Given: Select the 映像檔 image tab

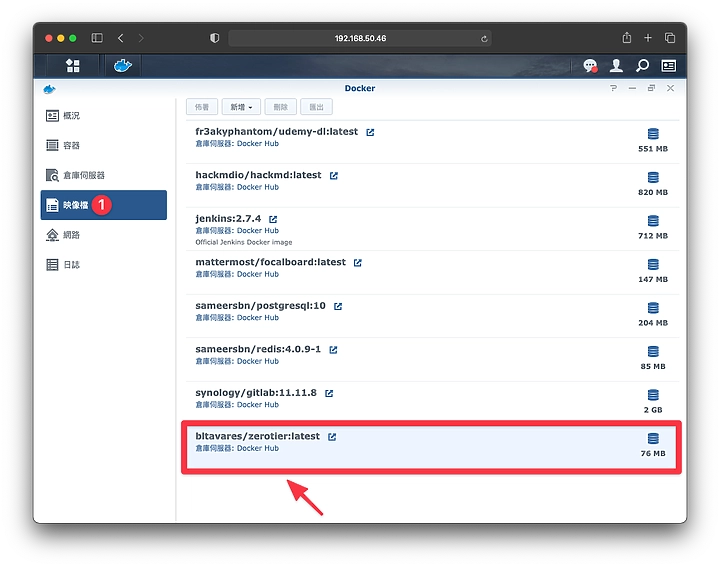Looking at the screenshot, I should [103, 205].
